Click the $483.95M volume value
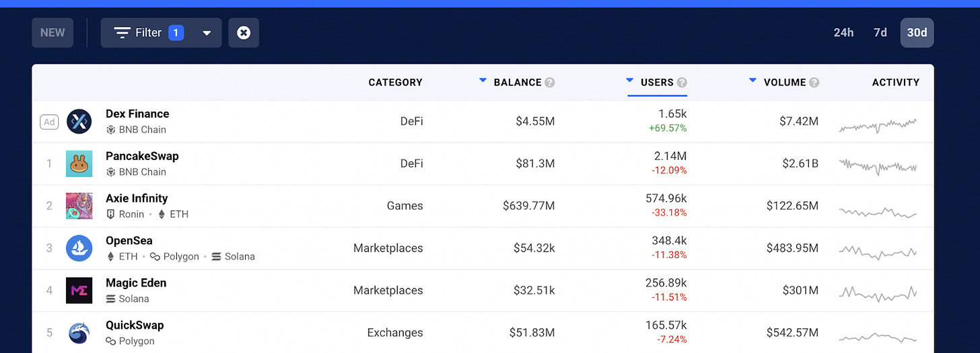Screen dimensions: 980x353 (792, 248)
